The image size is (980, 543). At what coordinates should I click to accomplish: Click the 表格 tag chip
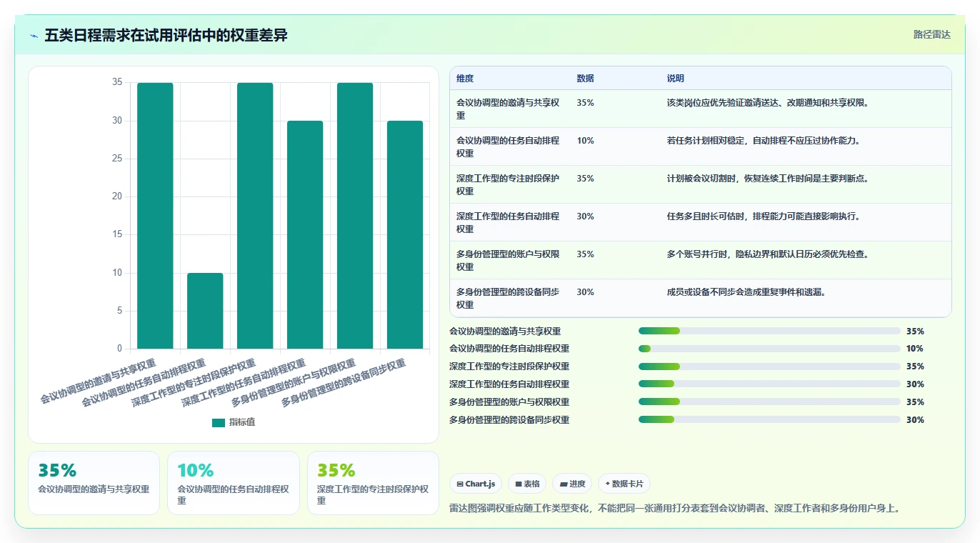click(527, 484)
